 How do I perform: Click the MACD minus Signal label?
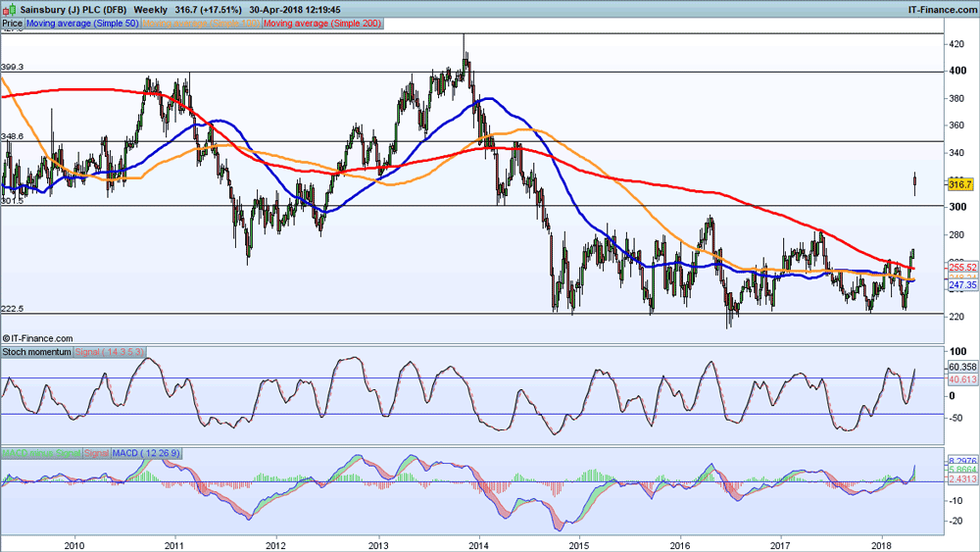pos(41,453)
